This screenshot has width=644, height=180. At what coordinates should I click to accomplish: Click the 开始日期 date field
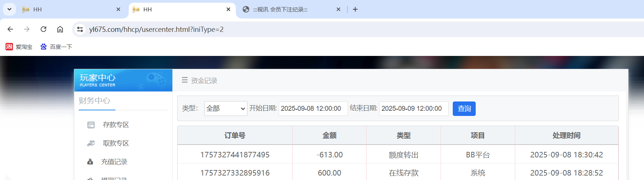coord(313,109)
